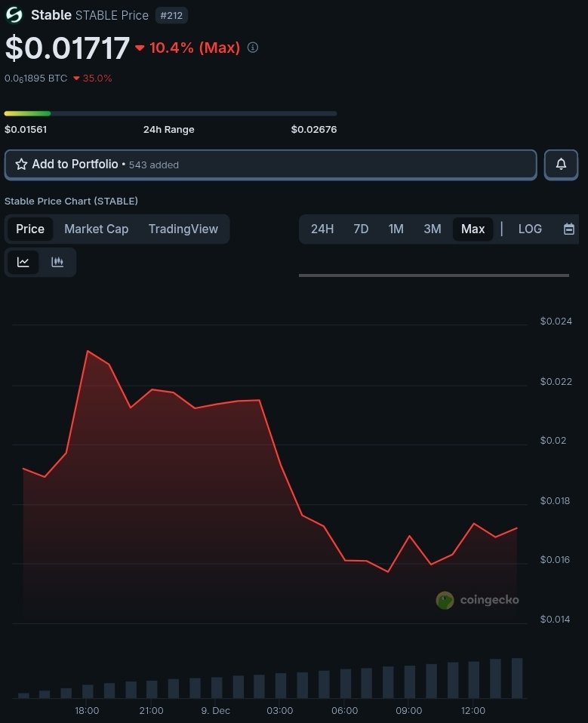Screen dimensions: 588x723
Task: Click the $0.01717 current price
Action: point(67,48)
